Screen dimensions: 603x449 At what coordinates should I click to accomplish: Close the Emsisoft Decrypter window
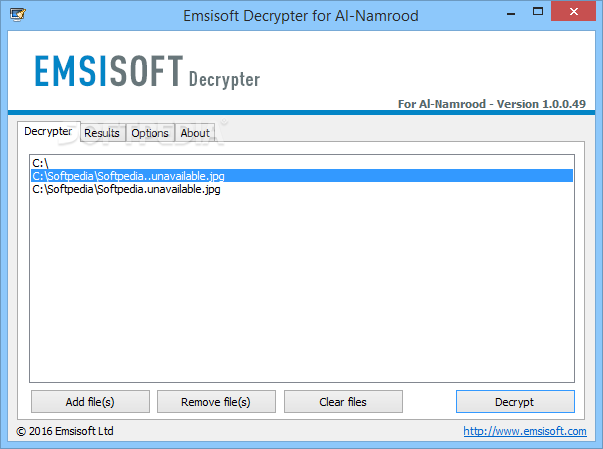coord(573,12)
